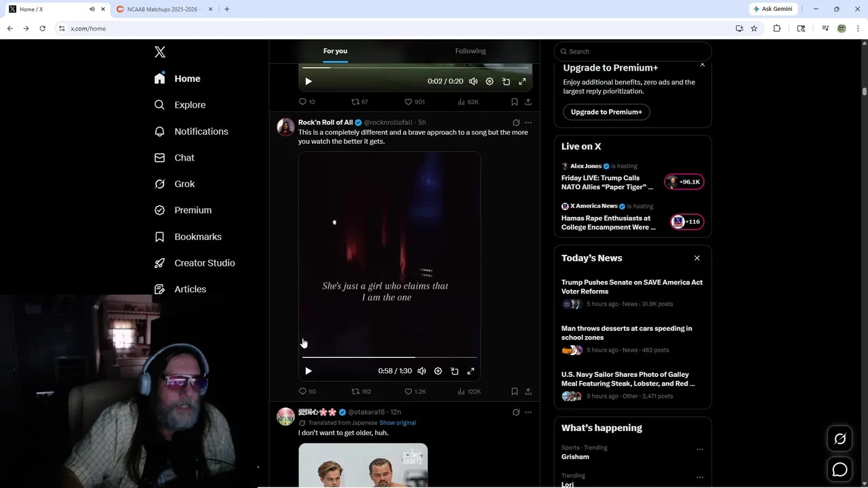Mute the top video's volume
Screen dimensions: 868x488
click(473, 81)
